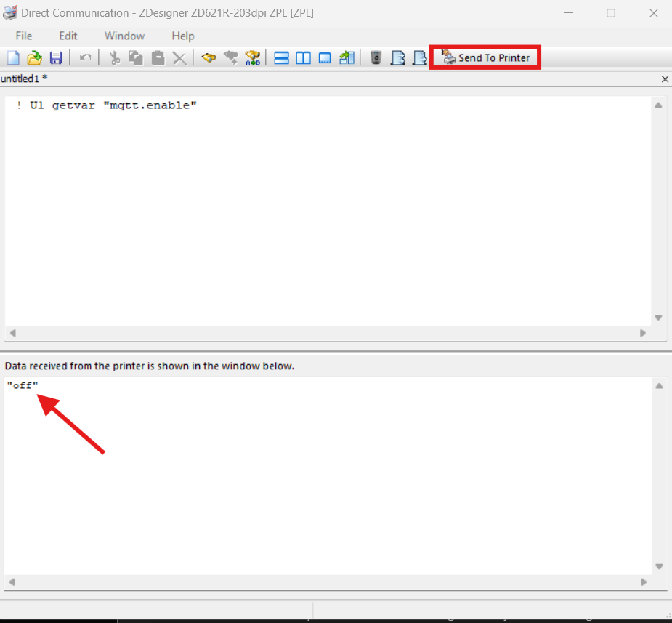672x623 pixels.
Task: Close the untitled1 document tab
Action: coord(665,79)
